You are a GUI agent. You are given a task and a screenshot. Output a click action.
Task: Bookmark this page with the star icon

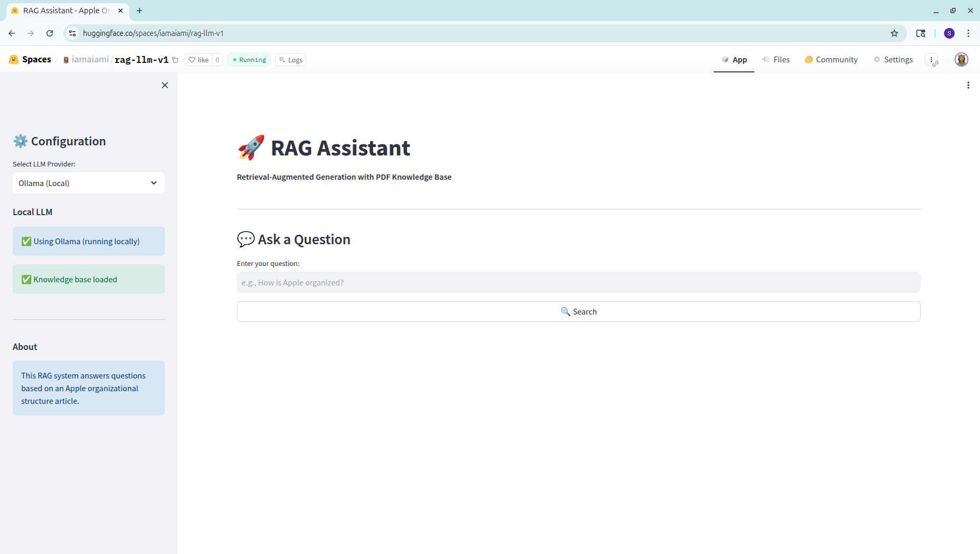click(x=894, y=33)
